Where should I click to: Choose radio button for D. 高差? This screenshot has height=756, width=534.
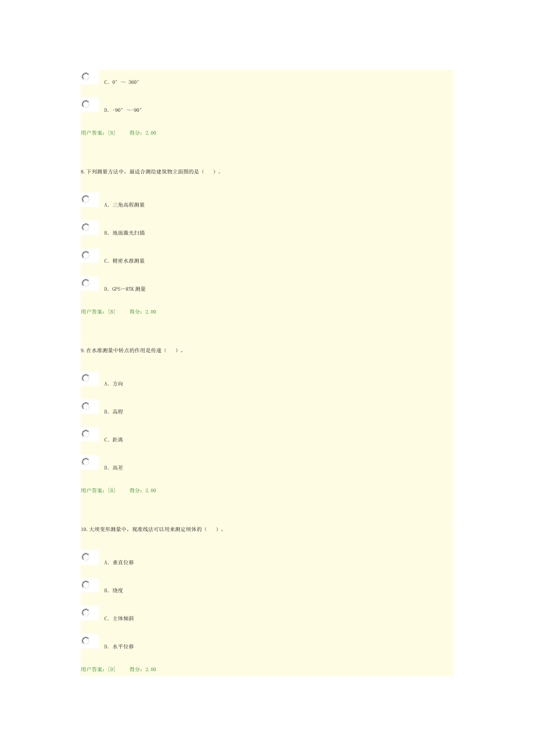(x=85, y=462)
